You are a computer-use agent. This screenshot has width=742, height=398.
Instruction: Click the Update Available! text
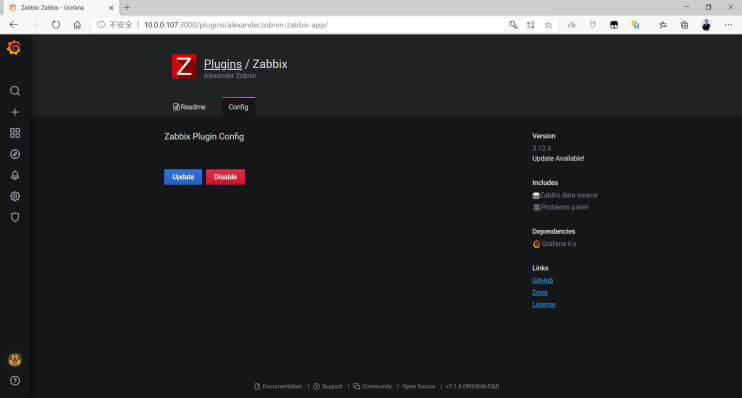click(x=558, y=159)
